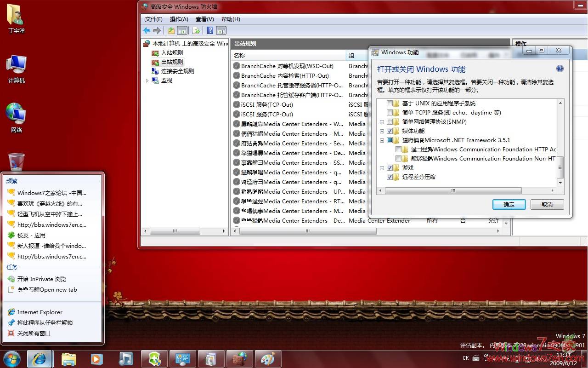Open the 查看(V) menu

205,19
